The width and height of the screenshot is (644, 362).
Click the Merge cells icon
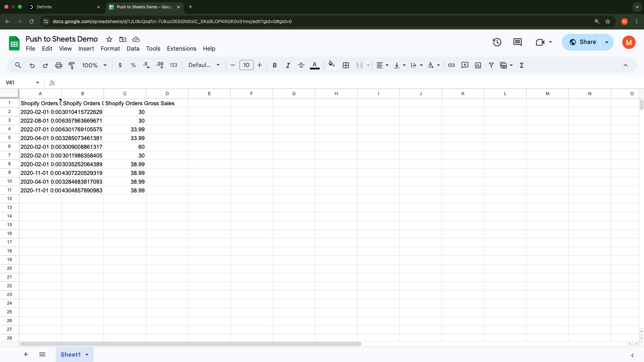tap(360, 65)
